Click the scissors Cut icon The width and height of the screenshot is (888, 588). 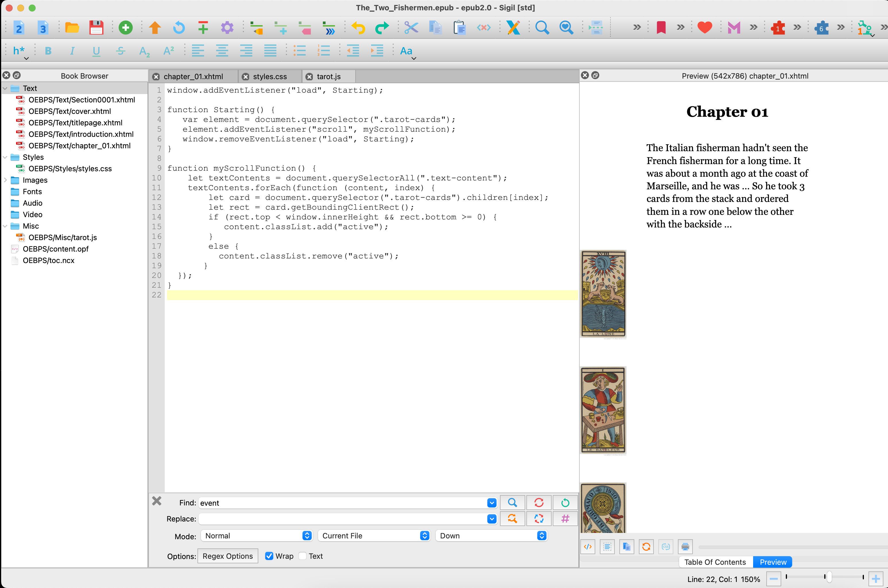[411, 28]
